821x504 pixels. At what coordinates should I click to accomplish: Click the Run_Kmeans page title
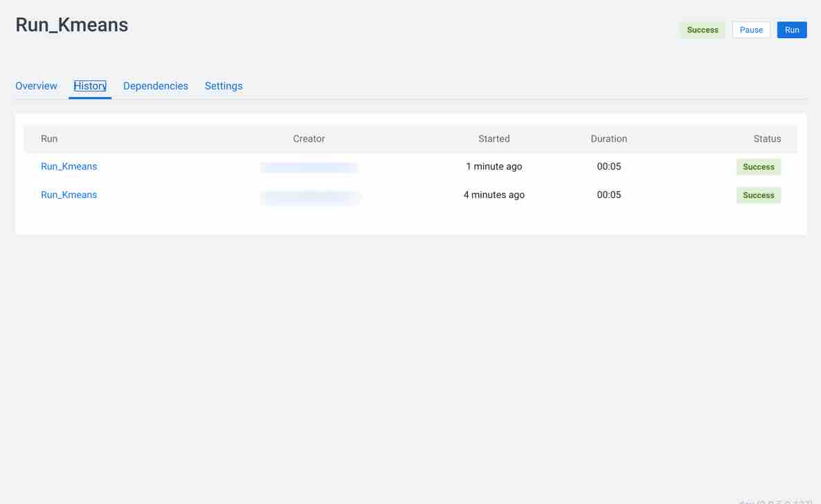point(72,25)
